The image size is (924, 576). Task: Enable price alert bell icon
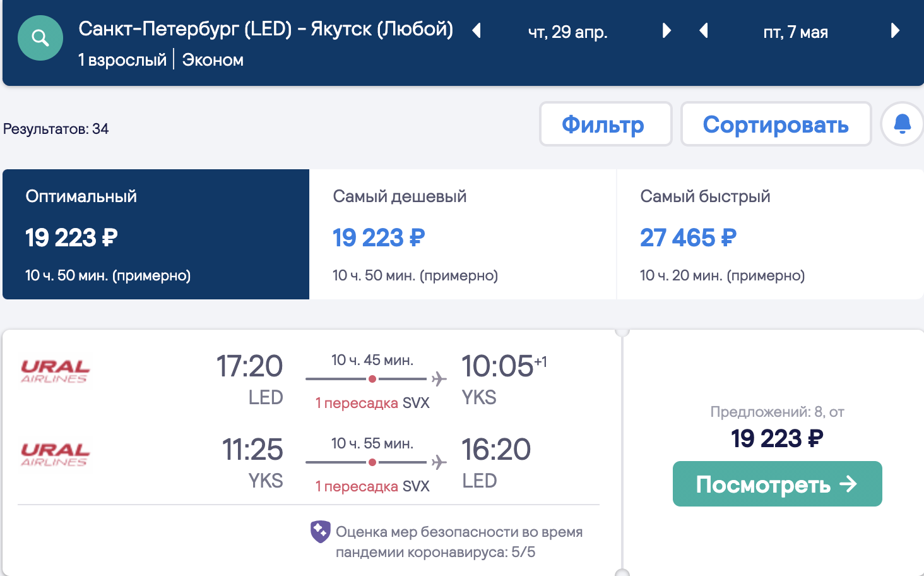tap(903, 124)
